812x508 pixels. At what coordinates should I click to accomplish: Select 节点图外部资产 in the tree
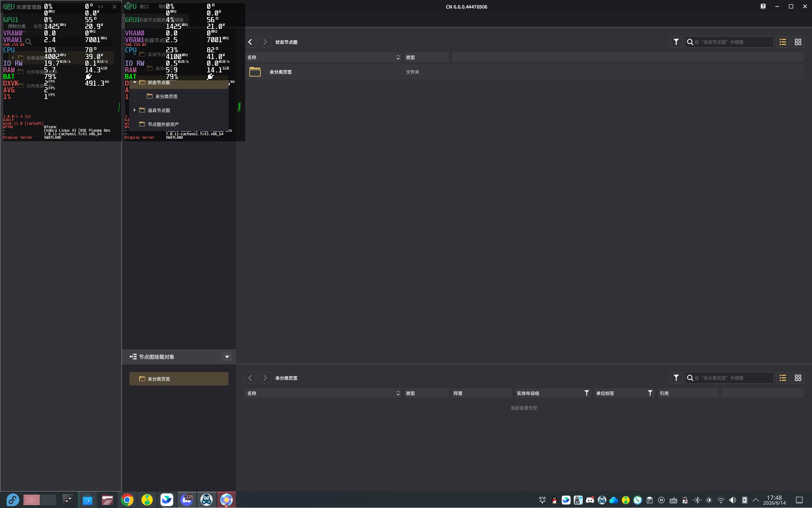pos(163,124)
